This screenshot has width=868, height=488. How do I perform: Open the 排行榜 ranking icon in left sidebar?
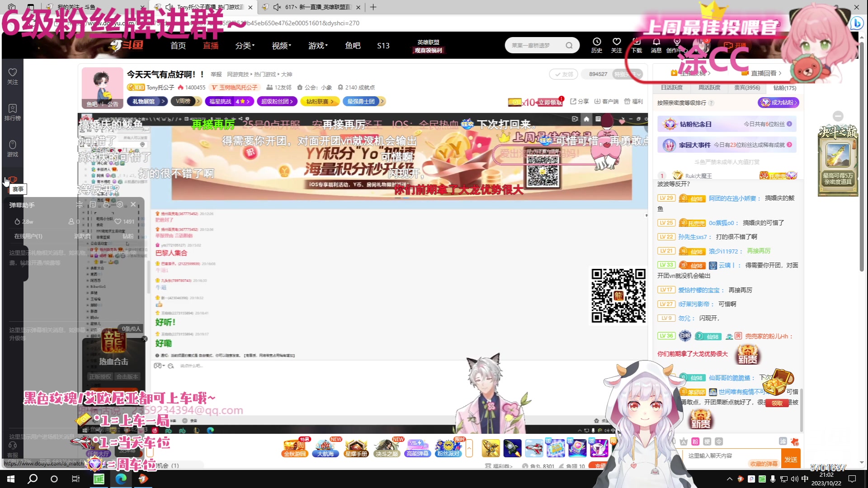pyautogui.click(x=13, y=112)
